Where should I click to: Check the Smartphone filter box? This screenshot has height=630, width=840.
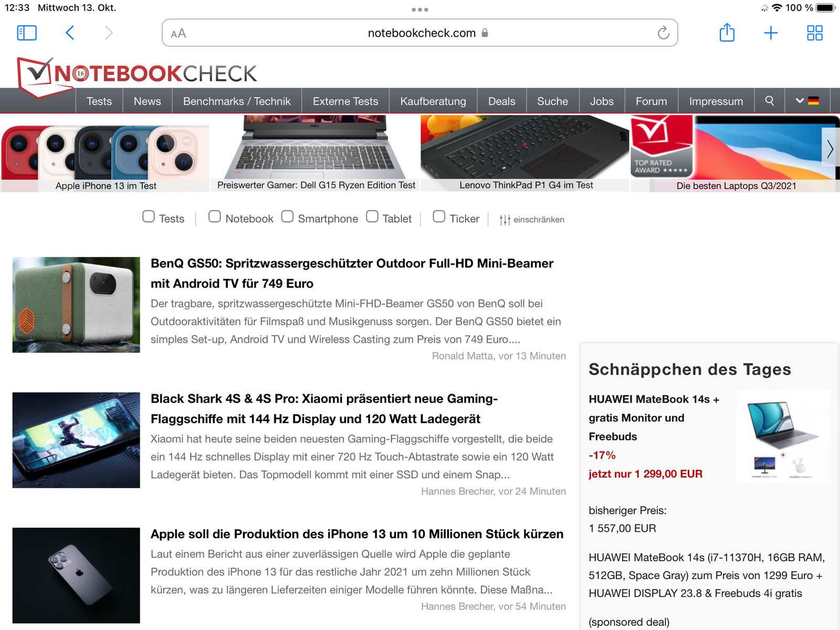[x=287, y=216]
